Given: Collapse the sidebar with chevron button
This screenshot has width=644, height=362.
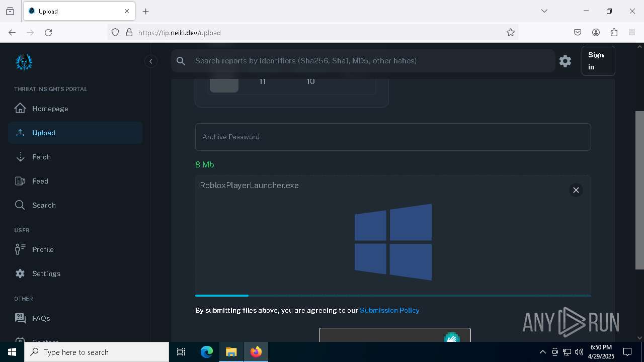Looking at the screenshot, I should click(150, 61).
